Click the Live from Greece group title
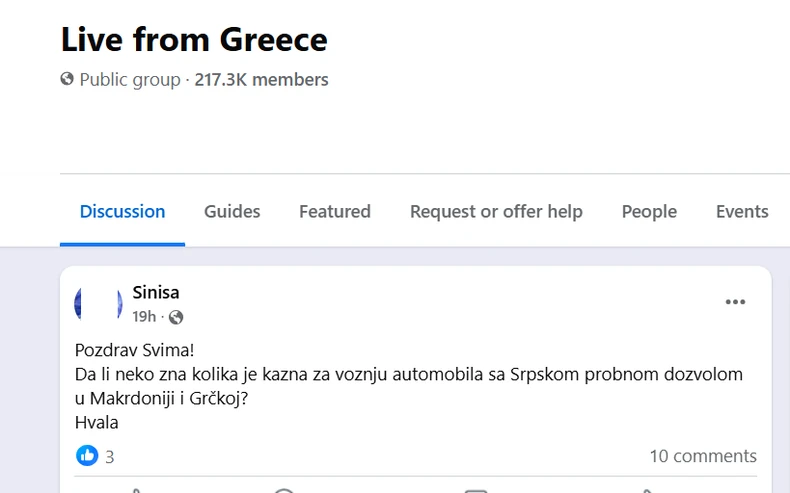 (194, 39)
